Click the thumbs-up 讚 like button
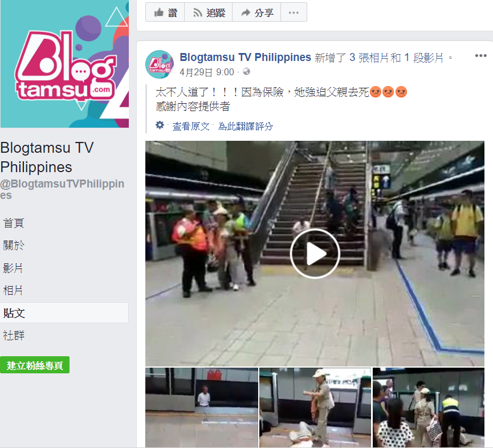 (165, 13)
